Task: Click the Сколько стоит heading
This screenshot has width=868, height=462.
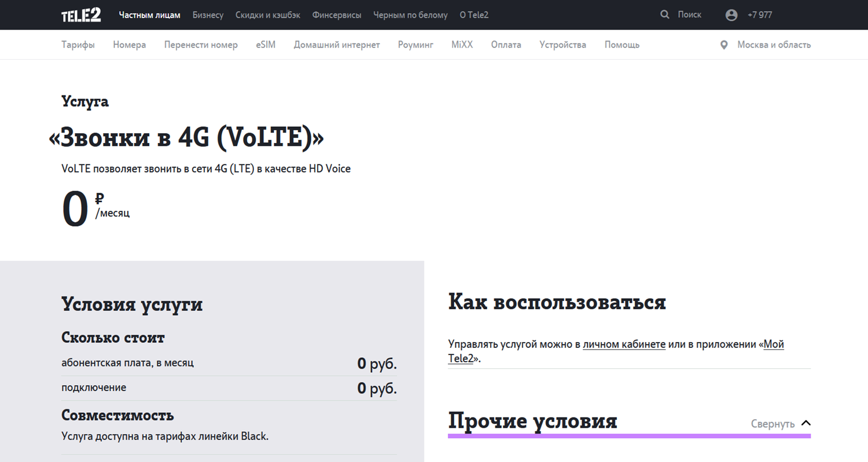Action: tap(113, 338)
